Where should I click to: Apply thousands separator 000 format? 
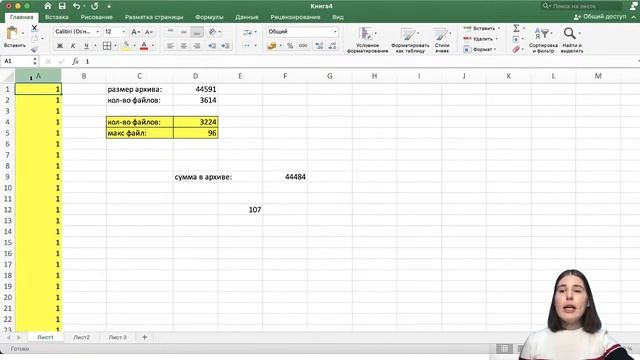click(x=303, y=46)
